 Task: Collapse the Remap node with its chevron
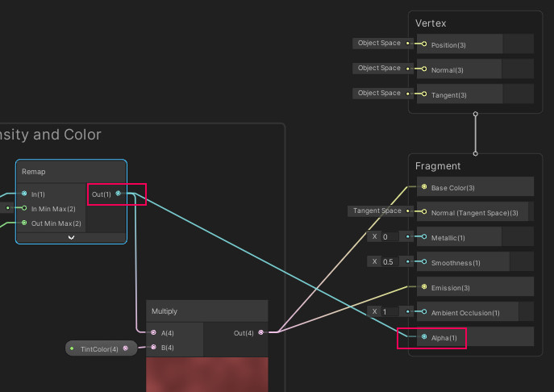coord(71,237)
